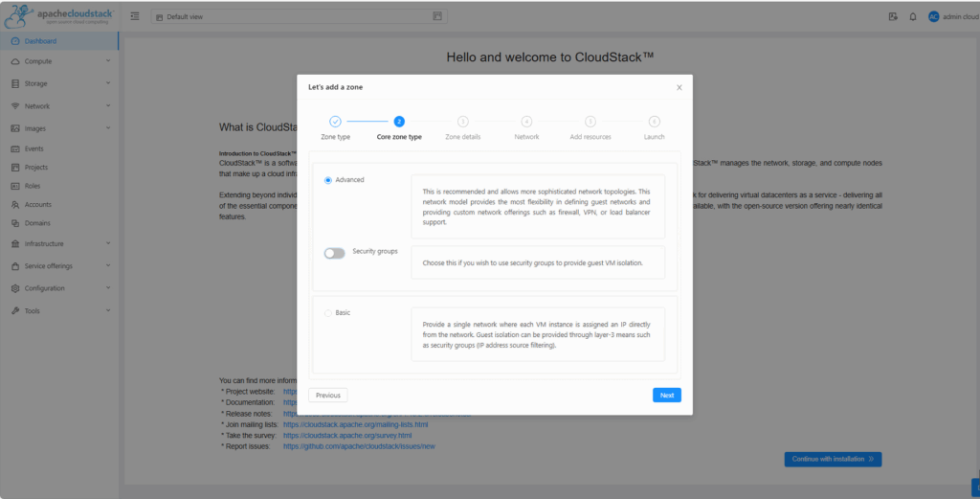This screenshot has width=980, height=499.
Task: Click the Network wifi icon
Action: pos(15,106)
